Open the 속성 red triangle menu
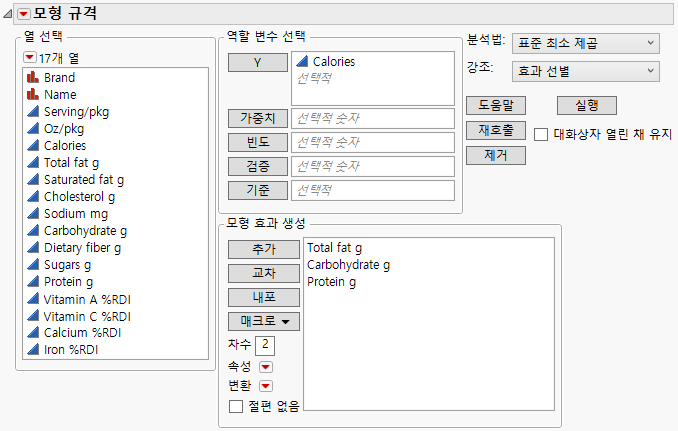Screen dimensions: 678x431 click(266, 366)
